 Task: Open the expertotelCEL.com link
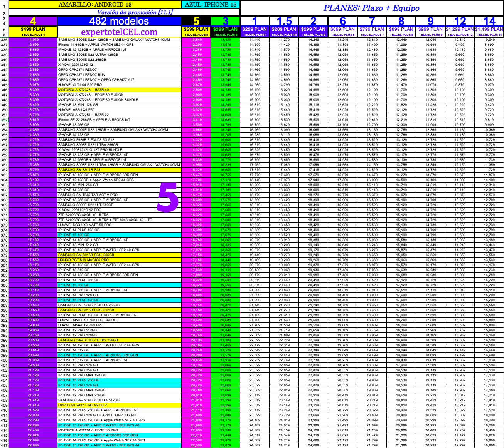click(x=119, y=32)
